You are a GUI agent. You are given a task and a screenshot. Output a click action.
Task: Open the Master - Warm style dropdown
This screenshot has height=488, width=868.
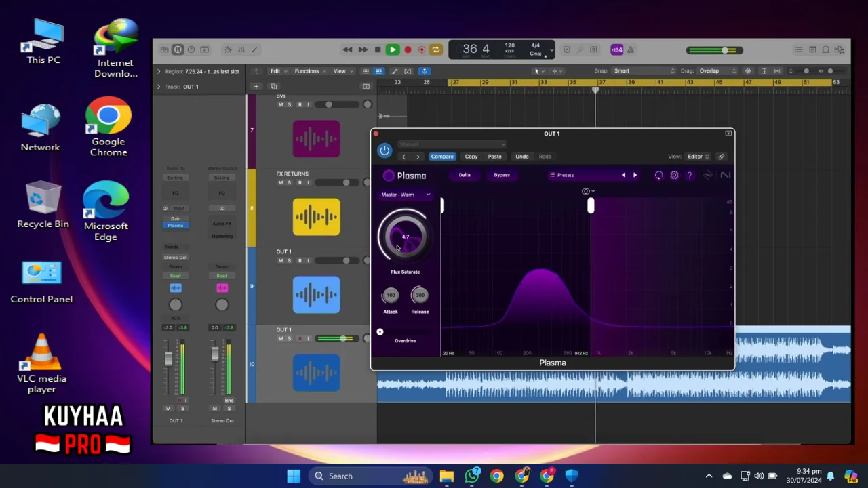click(406, 195)
